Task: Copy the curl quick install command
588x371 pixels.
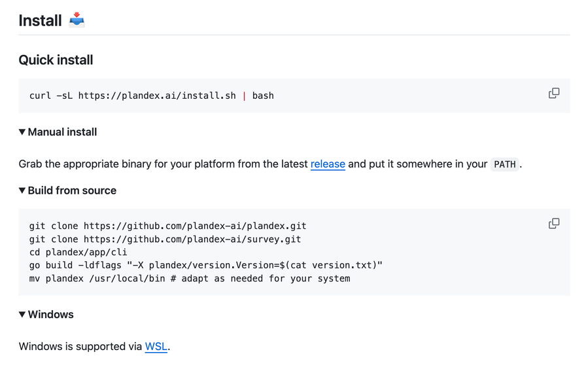Action: [554, 93]
